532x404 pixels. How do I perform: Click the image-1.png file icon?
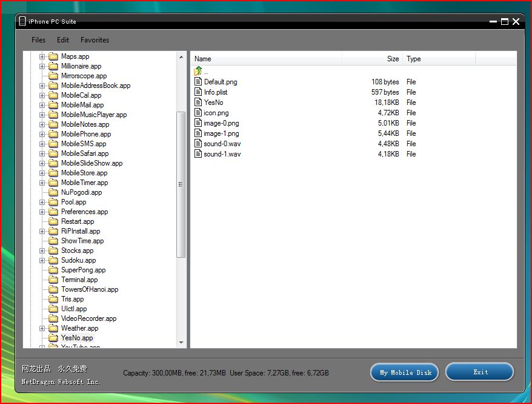tap(198, 133)
